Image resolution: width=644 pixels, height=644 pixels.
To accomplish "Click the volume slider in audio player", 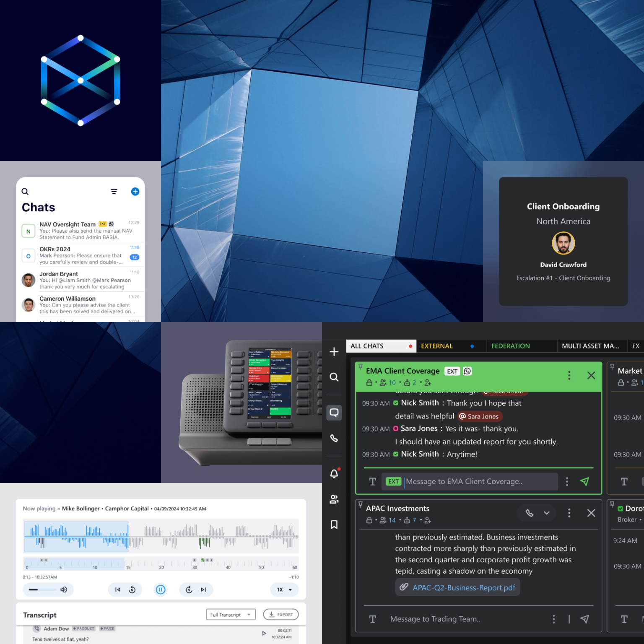I will point(42,589).
